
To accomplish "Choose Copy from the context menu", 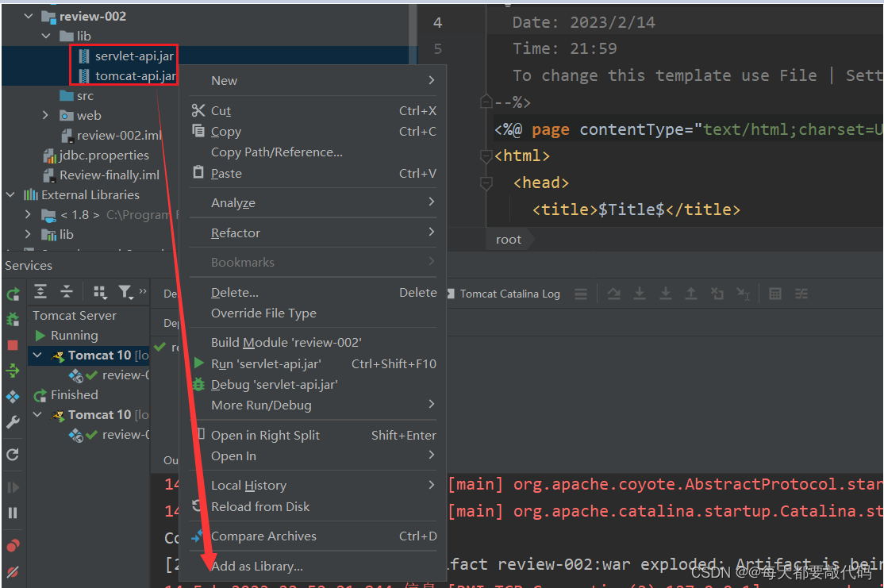I will pos(313,132).
